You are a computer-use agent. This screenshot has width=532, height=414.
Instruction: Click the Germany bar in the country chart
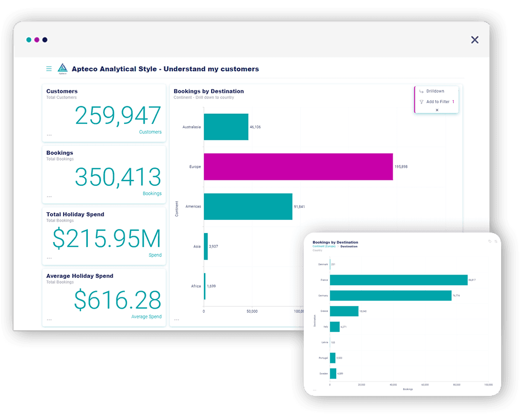click(x=390, y=295)
